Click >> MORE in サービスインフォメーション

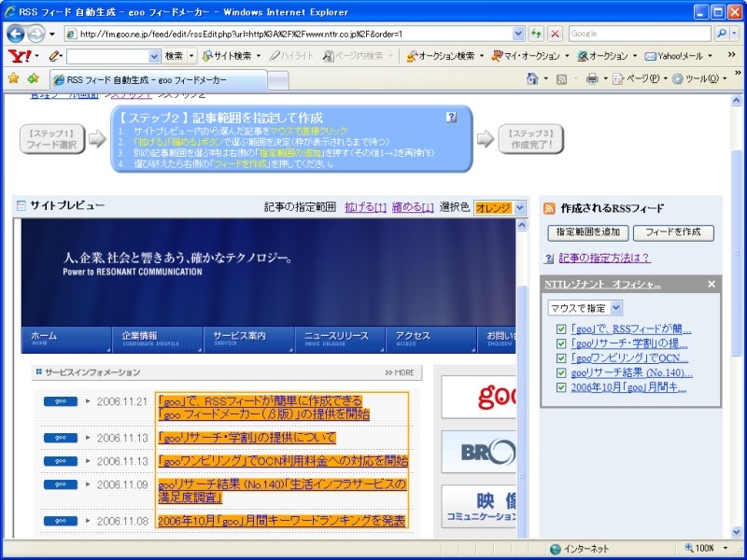[x=400, y=372]
